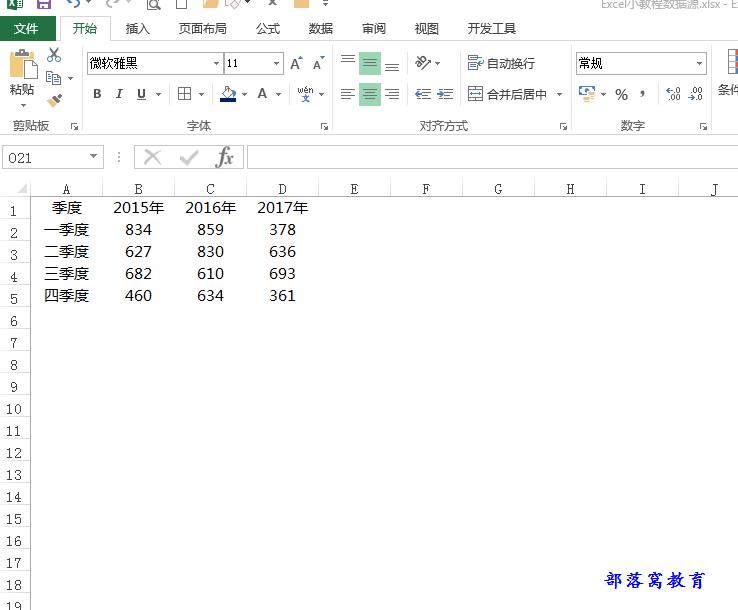This screenshot has width=738, height=610.
Task: Expand the 合并后居中 options arrow
Action: 560,95
